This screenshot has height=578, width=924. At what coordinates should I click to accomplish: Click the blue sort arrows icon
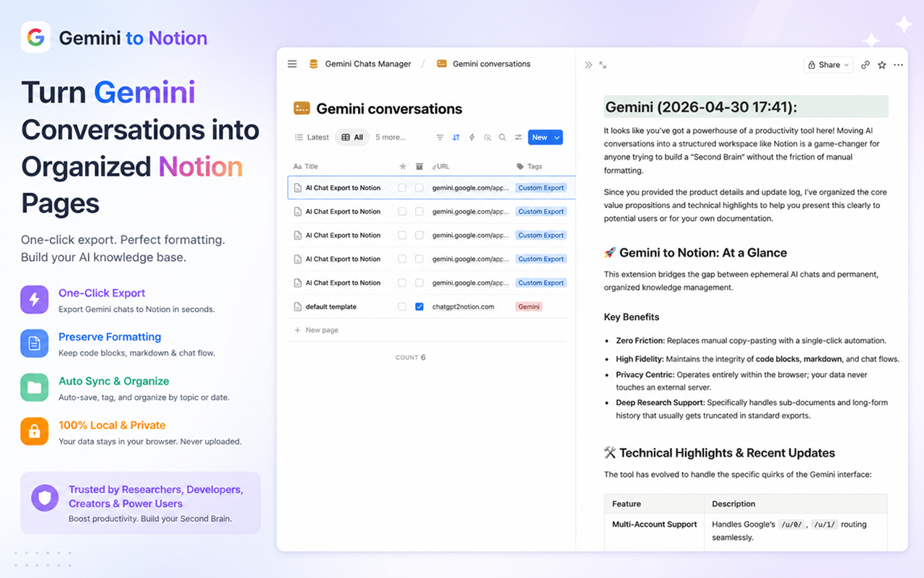tap(456, 137)
